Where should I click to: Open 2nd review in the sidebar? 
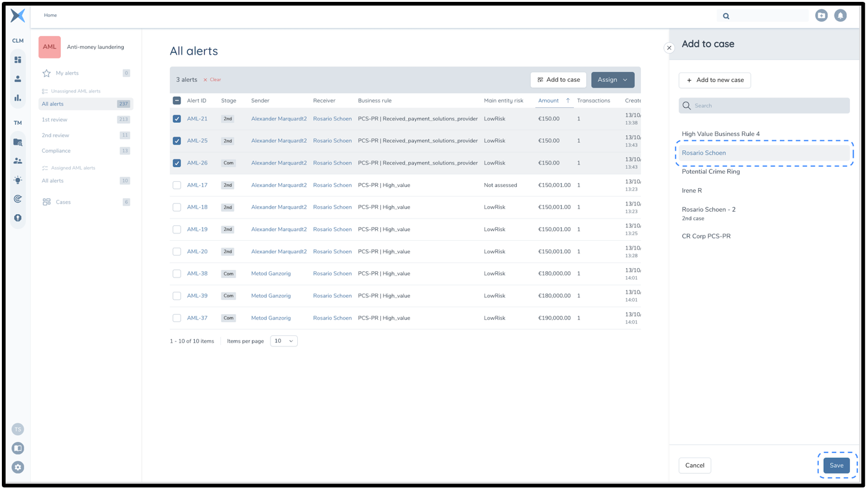click(x=55, y=135)
